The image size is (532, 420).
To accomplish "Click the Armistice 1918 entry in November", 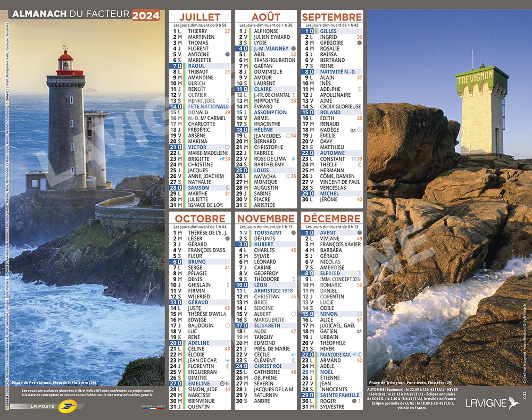I will [x=273, y=291].
